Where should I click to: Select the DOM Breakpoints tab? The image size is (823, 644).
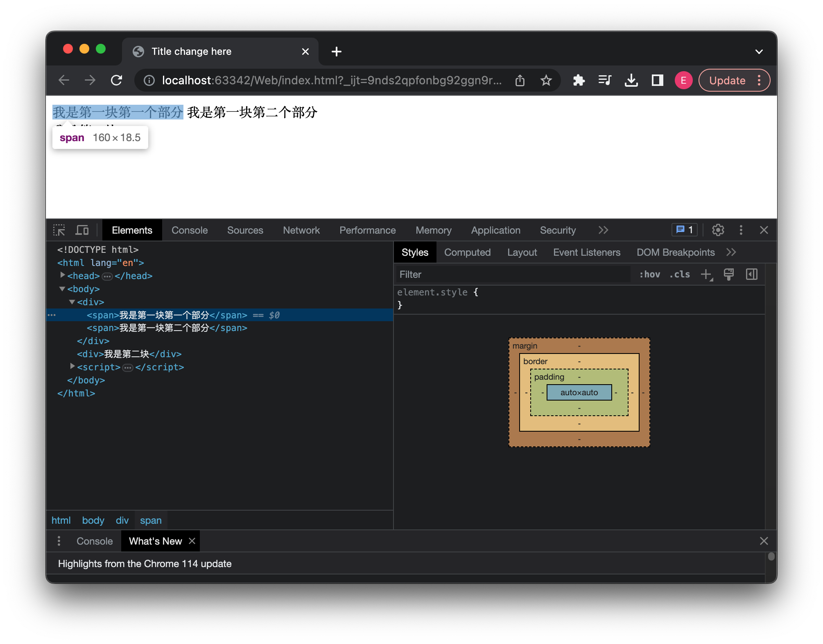pyautogui.click(x=676, y=252)
